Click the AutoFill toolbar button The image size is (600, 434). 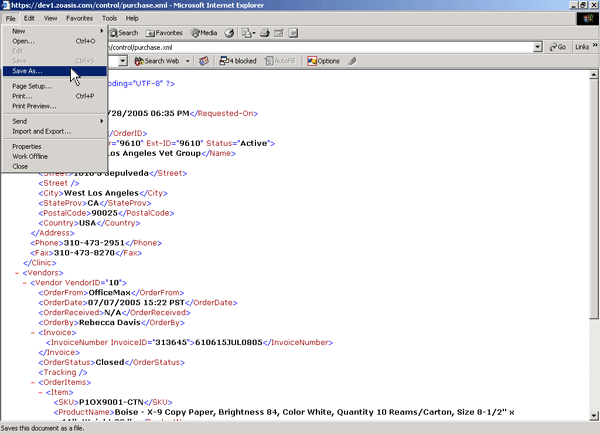pos(280,61)
